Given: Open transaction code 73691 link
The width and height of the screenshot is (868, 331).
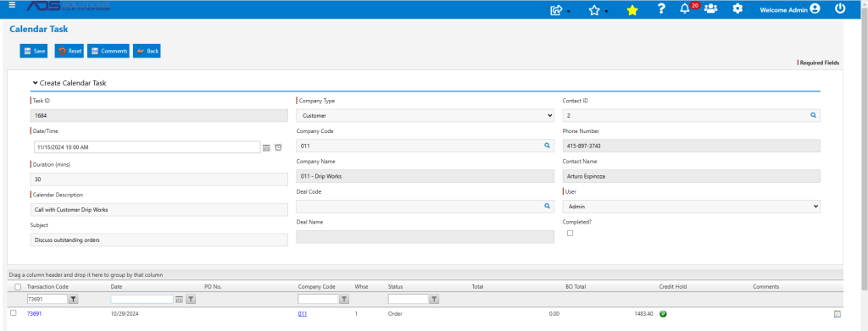Looking at the screenshot, I should (34, 313).
